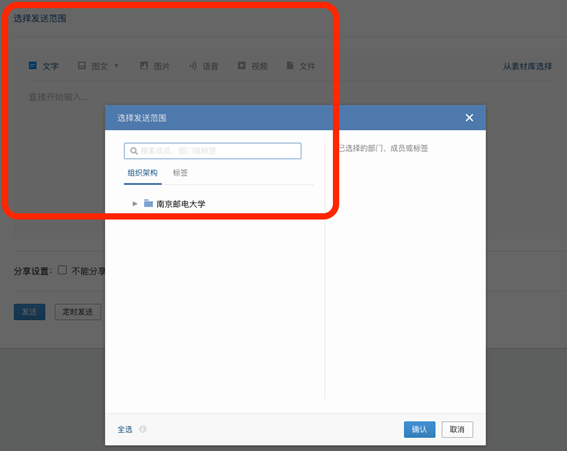Select the 语音 voice message icon
Viewport: 567px width, 451px height.
(193, 65)
